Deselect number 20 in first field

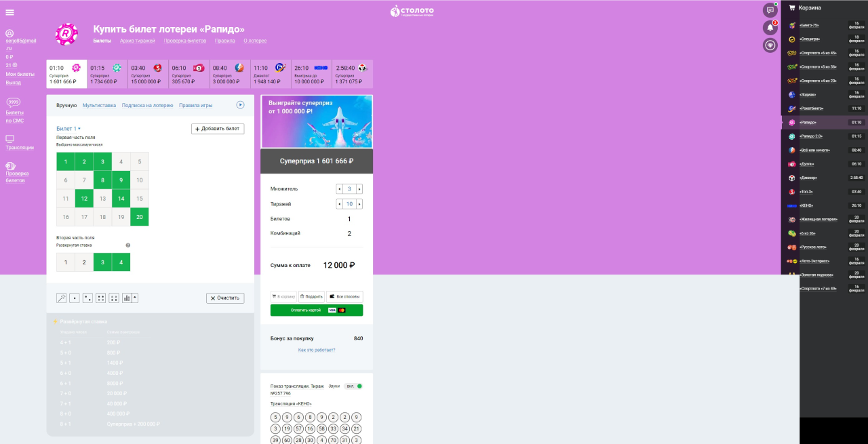[139, 217]
